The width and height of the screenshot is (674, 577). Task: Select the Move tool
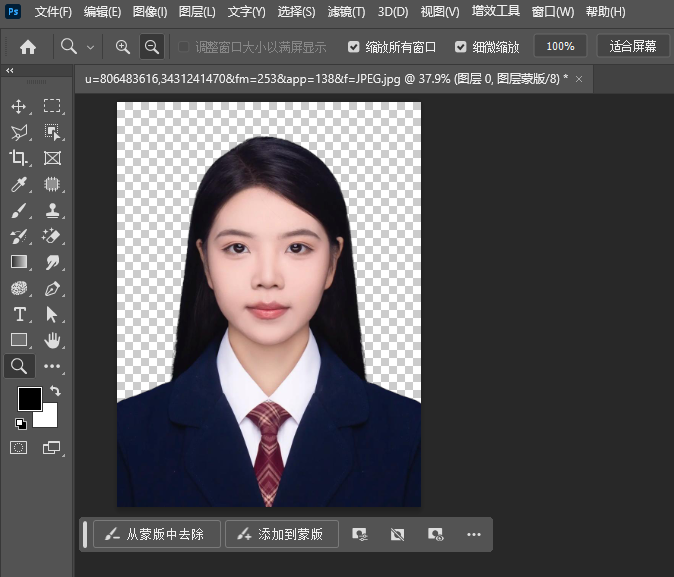(18, 106)
